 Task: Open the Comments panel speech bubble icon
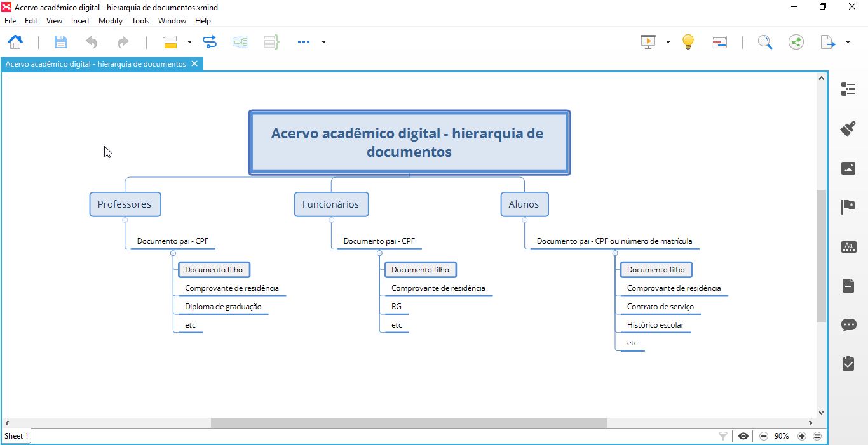848,325
